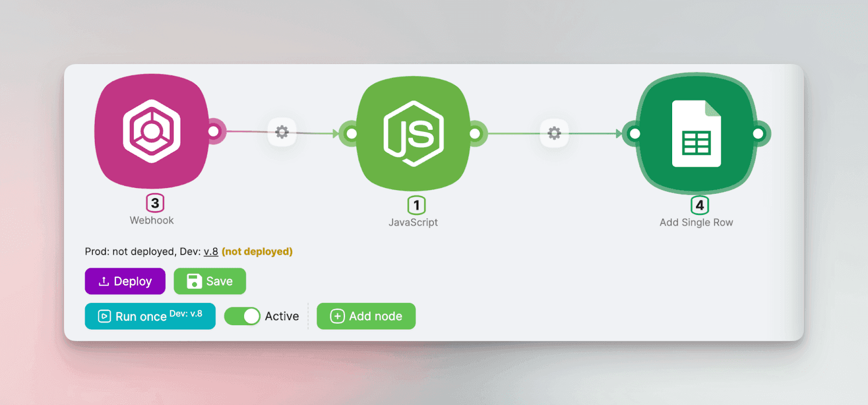
Task: Run the scenario once on Dev v.8
Action: click(x=150, y=316)
